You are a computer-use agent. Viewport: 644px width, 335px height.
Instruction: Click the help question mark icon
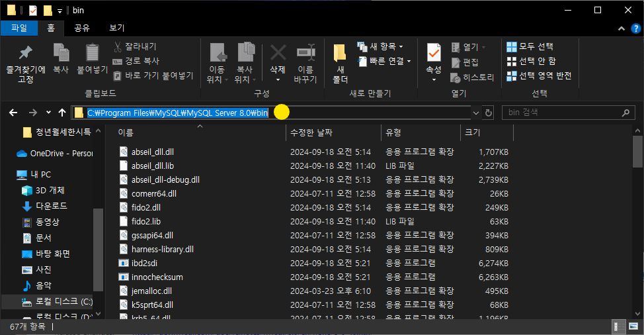coord(635,28)
